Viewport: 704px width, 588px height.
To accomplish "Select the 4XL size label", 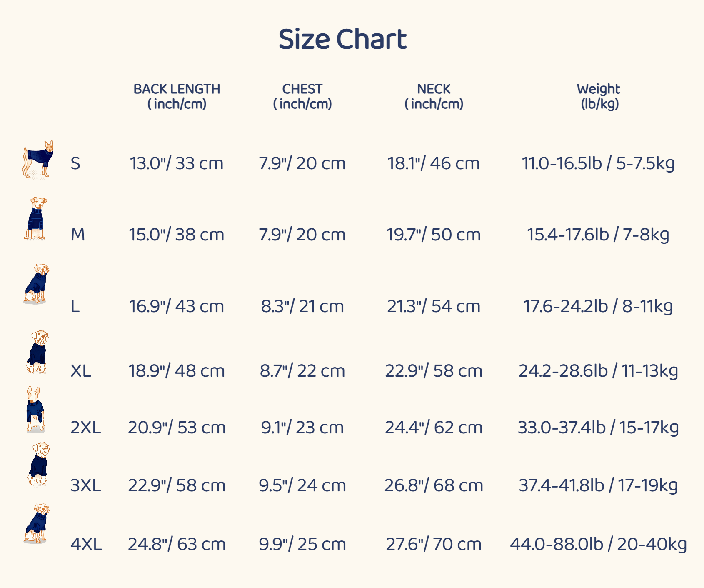I will pos(86,544).
